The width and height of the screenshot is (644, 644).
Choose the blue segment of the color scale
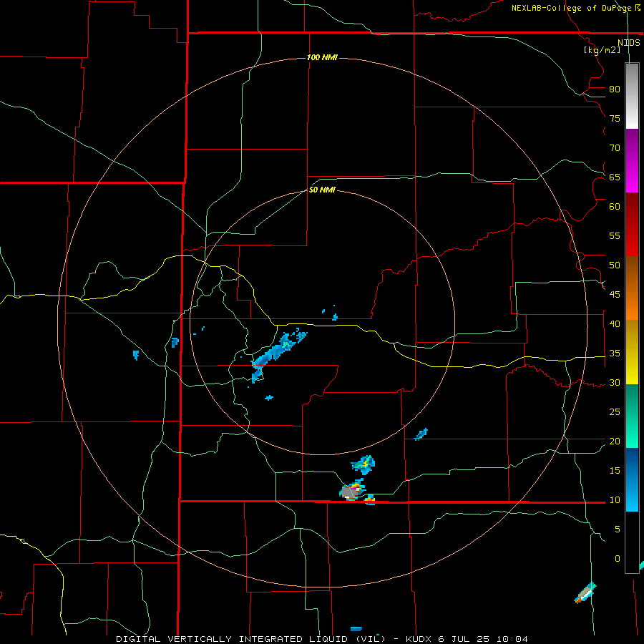click(x=632, y=479)
